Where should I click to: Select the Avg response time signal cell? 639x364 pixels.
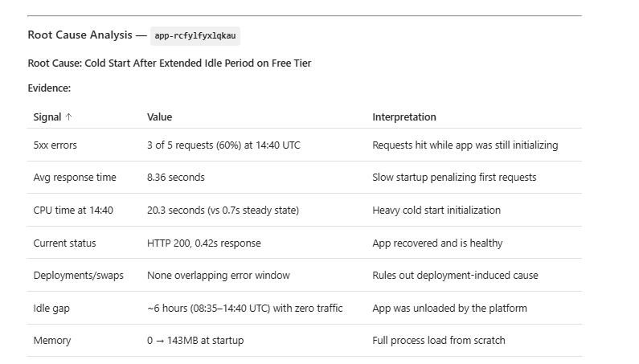(75, 178)
